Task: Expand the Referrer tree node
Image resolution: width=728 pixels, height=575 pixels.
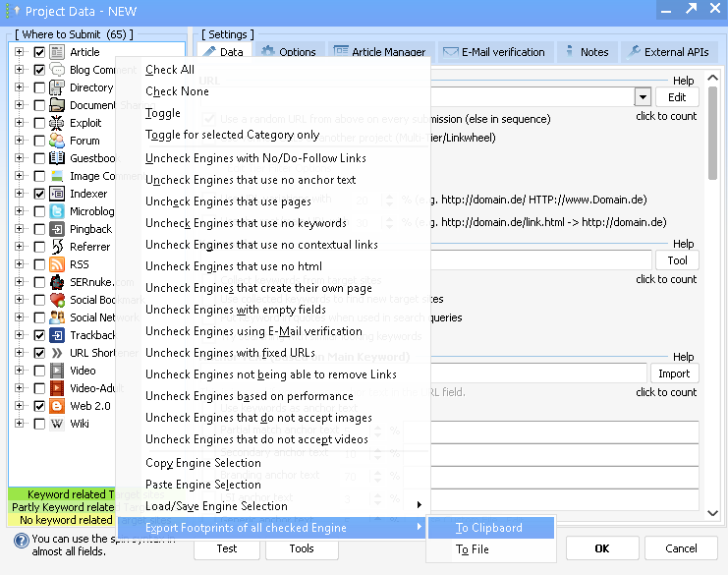Action: (19, 247)
